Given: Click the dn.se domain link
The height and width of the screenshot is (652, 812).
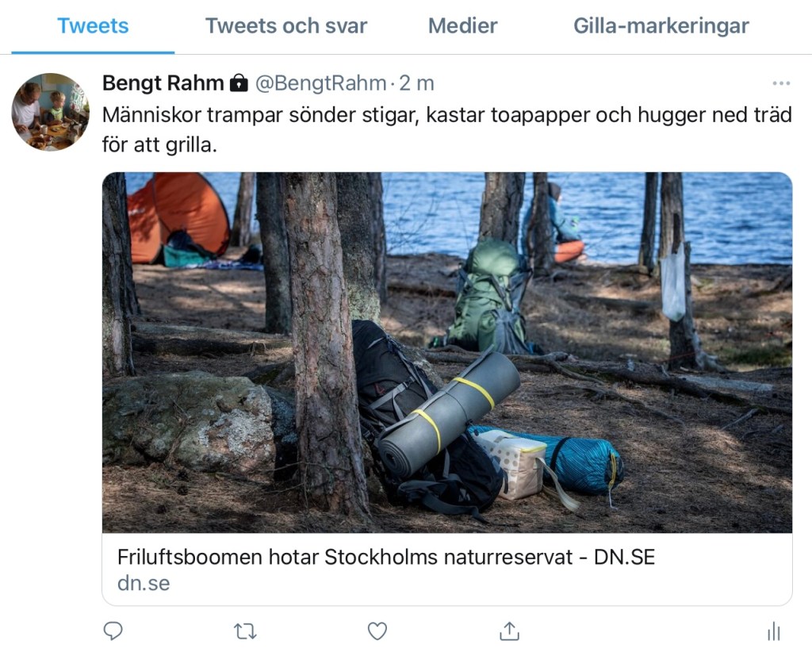Looking at the screenshot, I should click(x=144, y=583).
